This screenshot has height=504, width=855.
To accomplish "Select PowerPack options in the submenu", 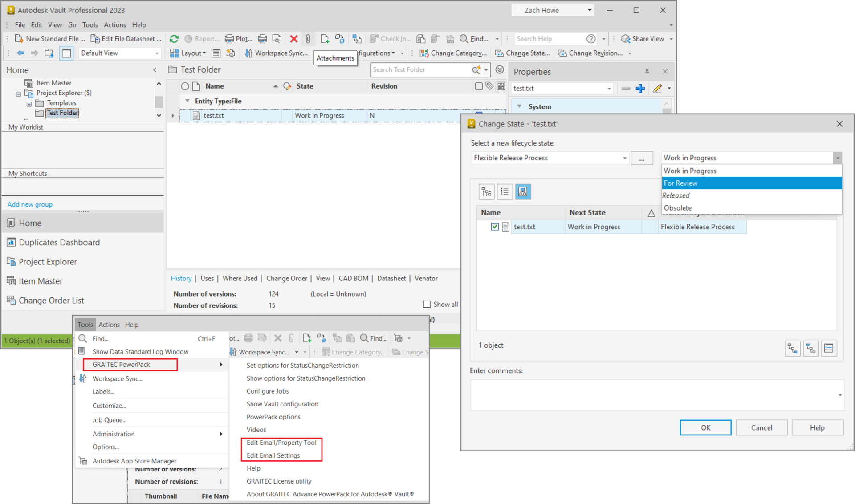I will (x=273, y=417).
